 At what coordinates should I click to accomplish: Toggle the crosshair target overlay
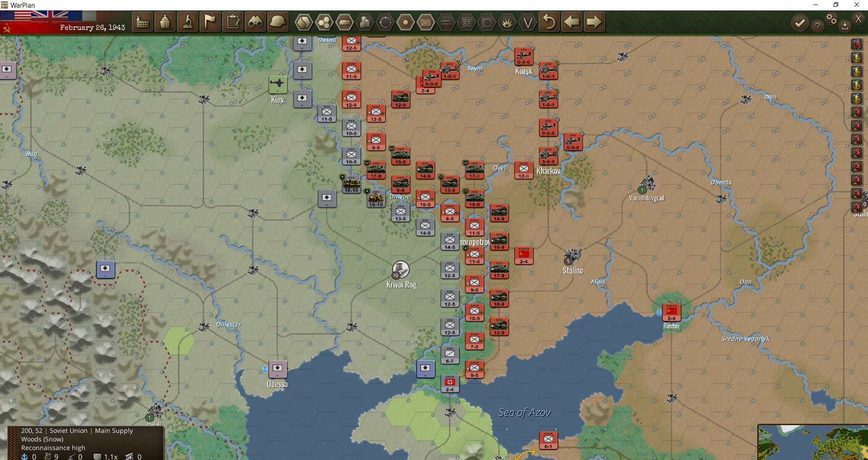click(385, 22)
